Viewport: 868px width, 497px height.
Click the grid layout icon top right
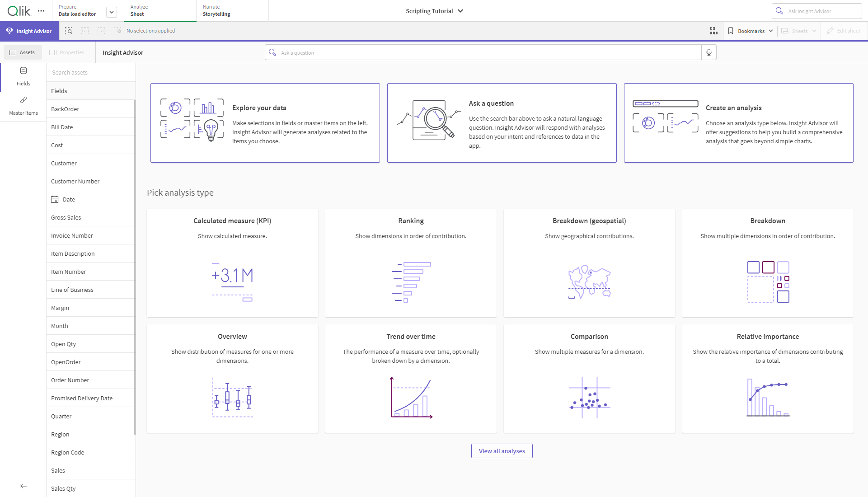(x=713, y=30)
